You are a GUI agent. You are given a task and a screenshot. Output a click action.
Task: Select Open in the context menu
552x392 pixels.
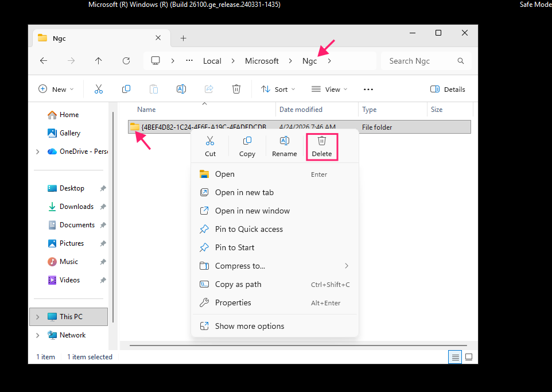pyautogui.click(x=275, y=174)
